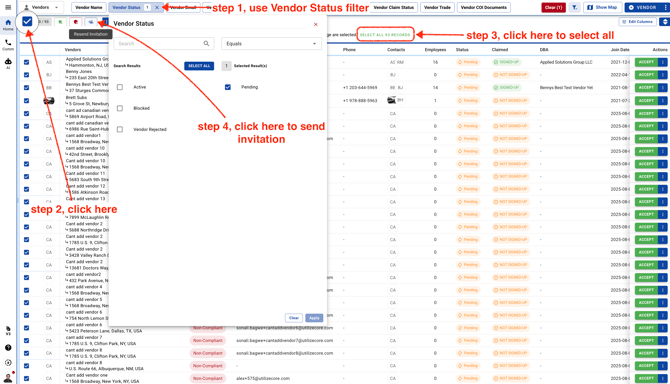Uncheck the Benny Jones row checkbox
The image size is (670, 384).
(26, 75)
